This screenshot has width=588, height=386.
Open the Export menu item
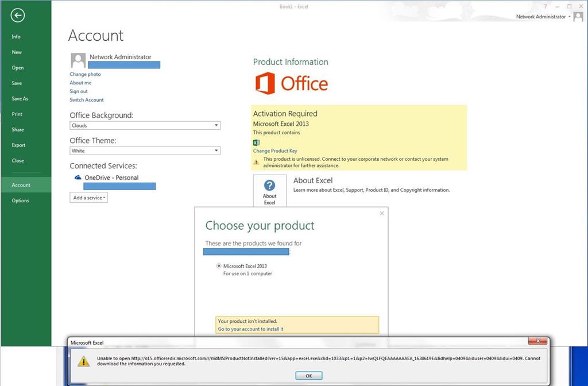[x=19, y=145]
